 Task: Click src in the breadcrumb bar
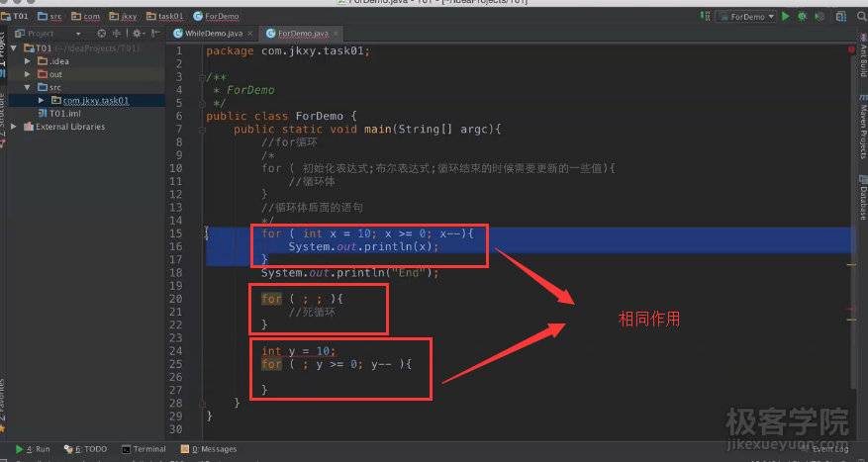pyautogui.click(x=49, y=16)
